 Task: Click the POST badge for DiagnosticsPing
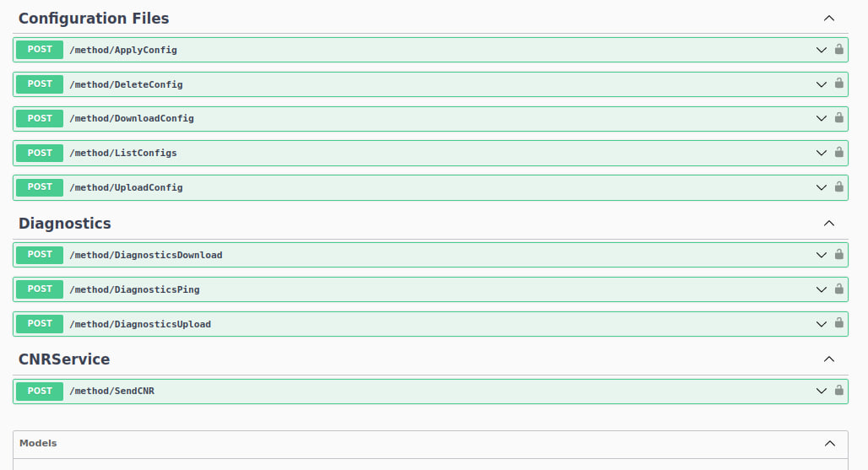(x=40, y=289)
